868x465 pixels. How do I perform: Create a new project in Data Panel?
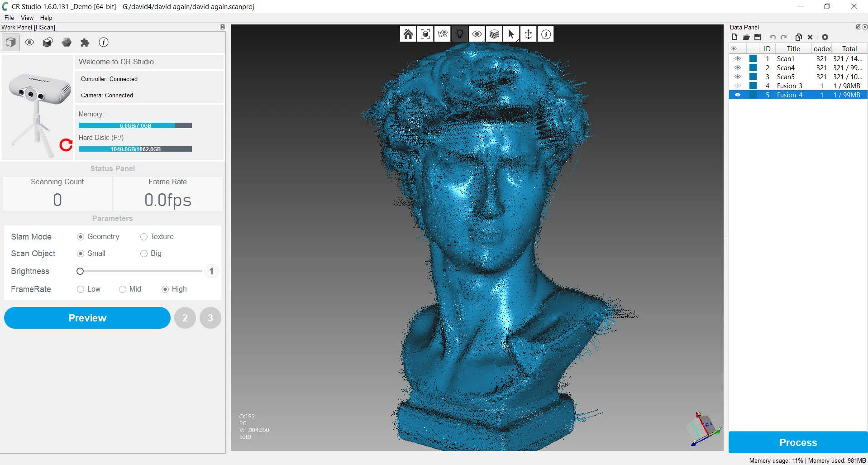(734, 37)
